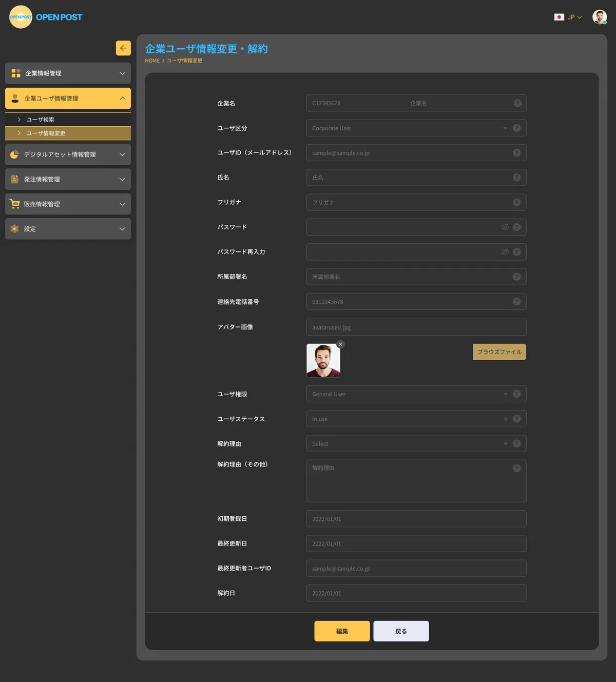Viewport: 616px width, 682px height.
Task: Open the ユーザ権限 General User dropdown
Action: tap(416, 394)
